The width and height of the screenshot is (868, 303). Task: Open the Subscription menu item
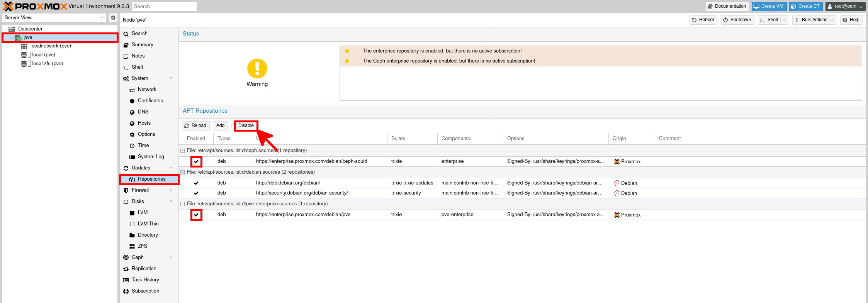145,291
